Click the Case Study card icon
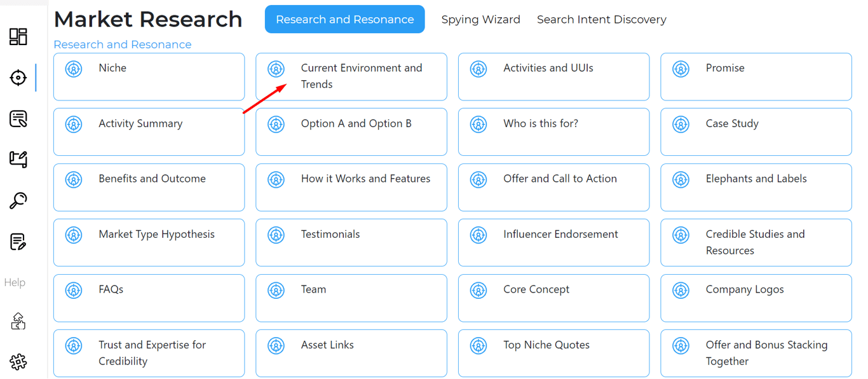Viewport: 868px width, 379px height. [x=681, y=124]
